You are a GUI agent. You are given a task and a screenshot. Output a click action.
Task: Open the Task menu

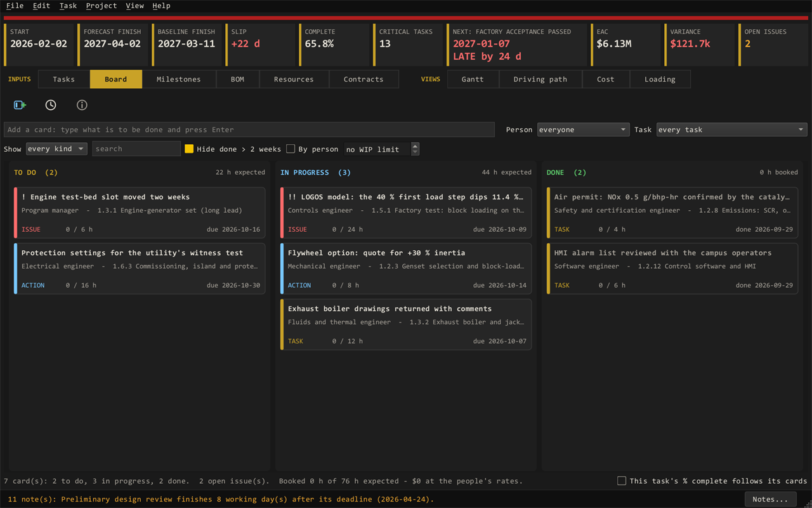[68, 6]
